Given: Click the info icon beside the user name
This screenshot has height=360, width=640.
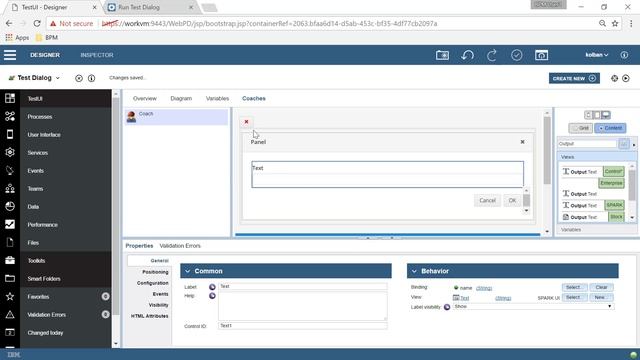Looking at the screenshot, I should (x=624, y=55).
